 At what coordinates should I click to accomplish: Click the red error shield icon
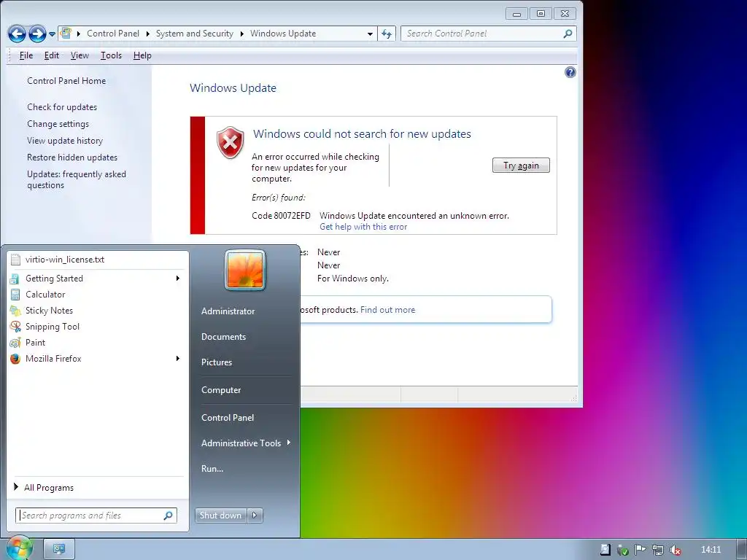[x=231, y=142]
